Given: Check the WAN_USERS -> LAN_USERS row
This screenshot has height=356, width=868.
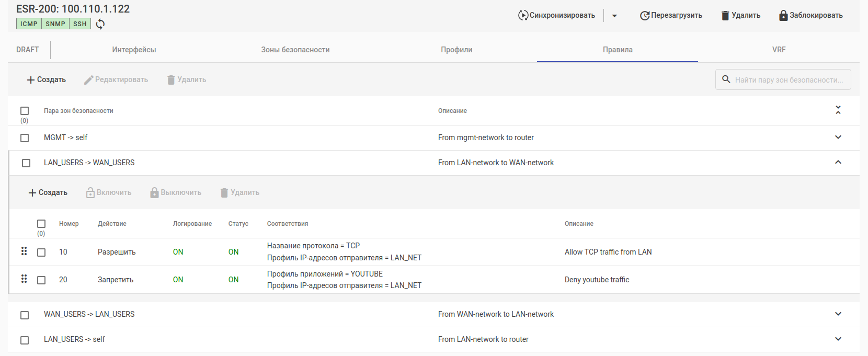Looking at the screenshot, I should pyautogui.click(x=25, y=315).
